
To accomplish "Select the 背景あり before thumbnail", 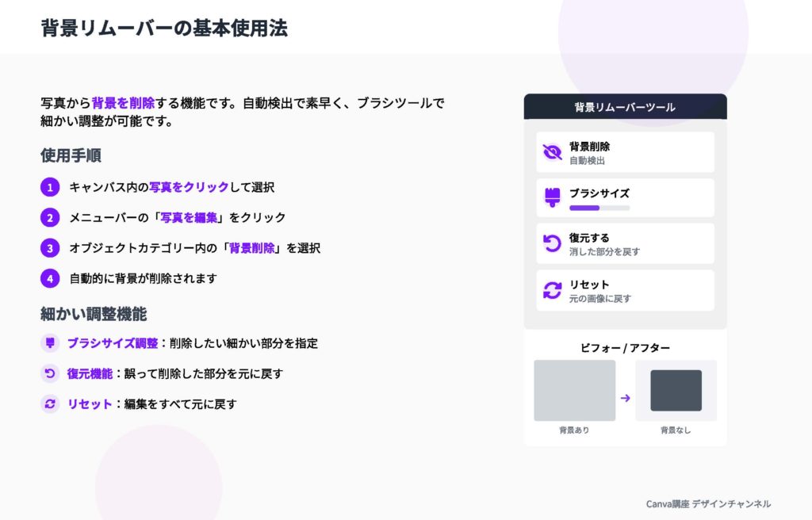I will pos(574,390).
